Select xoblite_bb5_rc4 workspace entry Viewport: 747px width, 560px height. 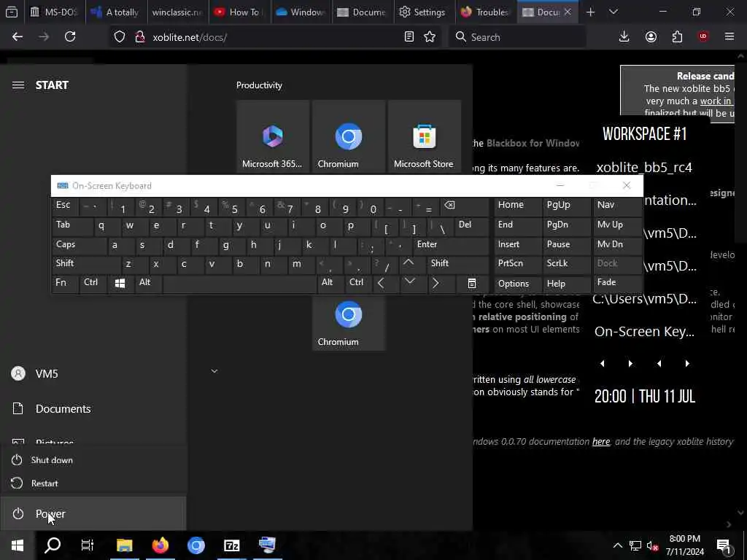pyautogui.click(x=644, y=167)
